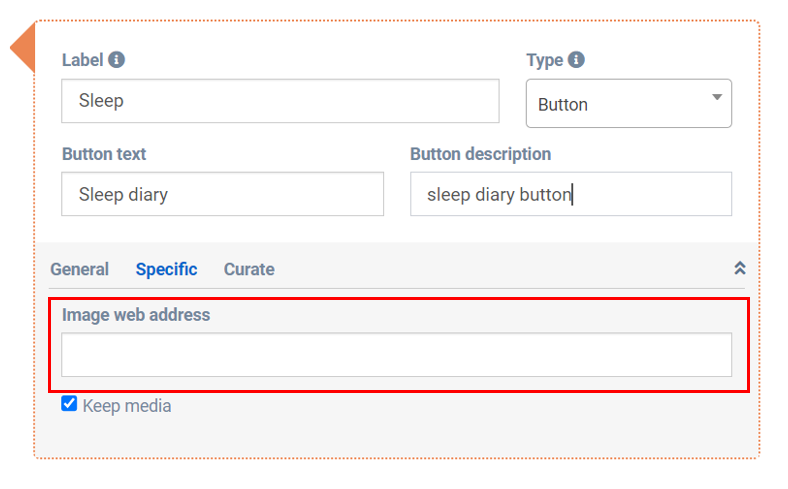Select the Specific tab
The height and width of the screenshot is (489, 788).
[166, 269]
